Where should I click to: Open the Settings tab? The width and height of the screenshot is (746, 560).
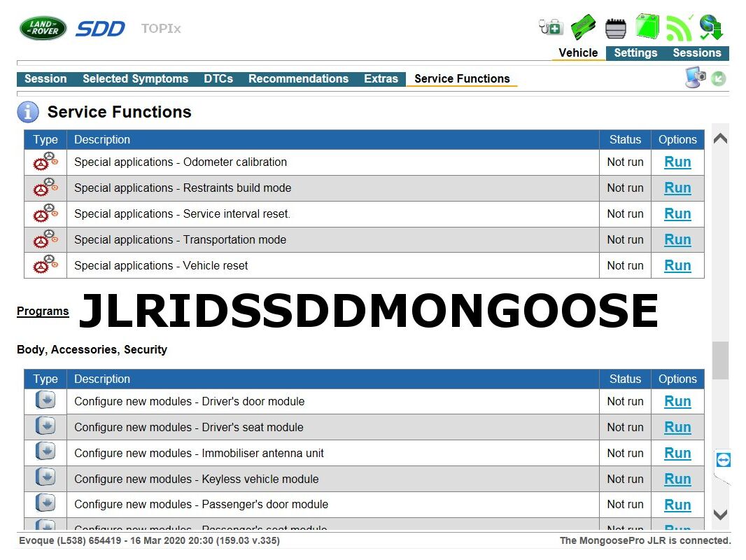pos(635,52)
